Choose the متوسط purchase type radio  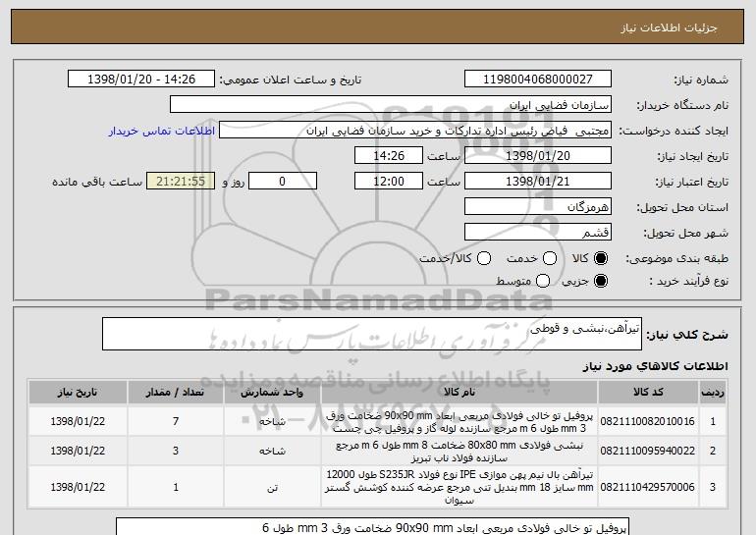point(543,281)
